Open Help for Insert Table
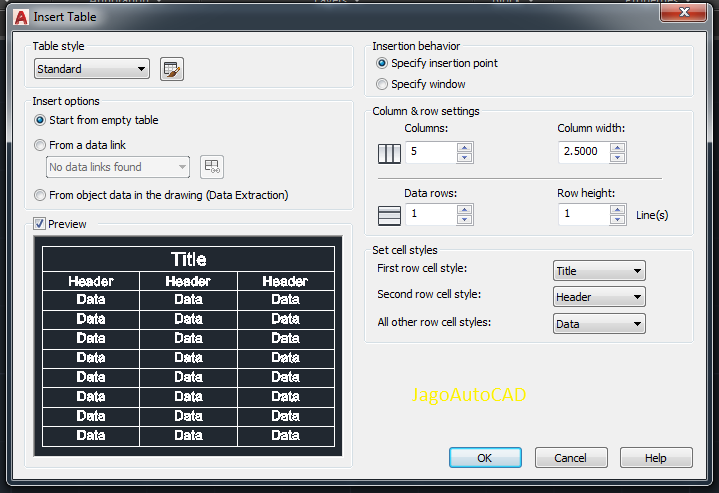 pyautogui.click(x=656, y=458)
